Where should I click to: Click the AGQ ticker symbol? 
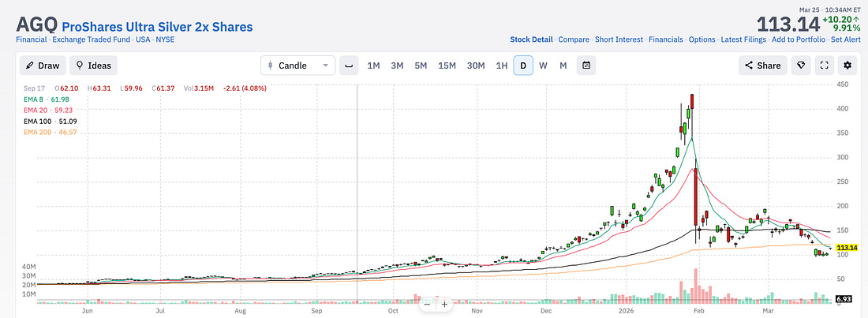[x=36, y=24]
